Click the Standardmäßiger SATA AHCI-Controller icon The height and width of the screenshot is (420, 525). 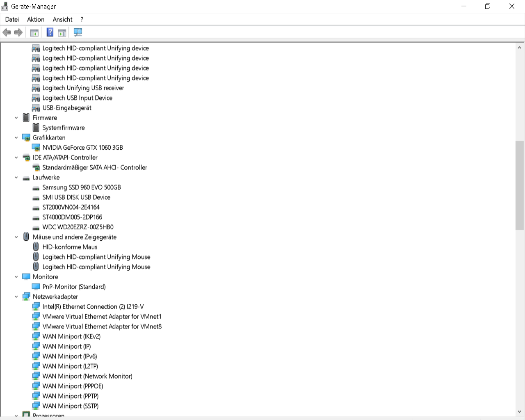(x=36, y=167)
